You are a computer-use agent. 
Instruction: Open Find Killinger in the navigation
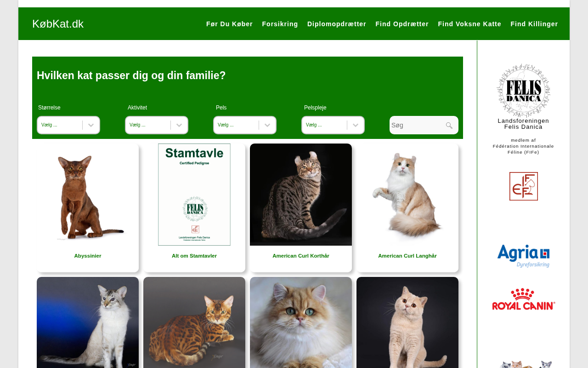click(534, 24)
